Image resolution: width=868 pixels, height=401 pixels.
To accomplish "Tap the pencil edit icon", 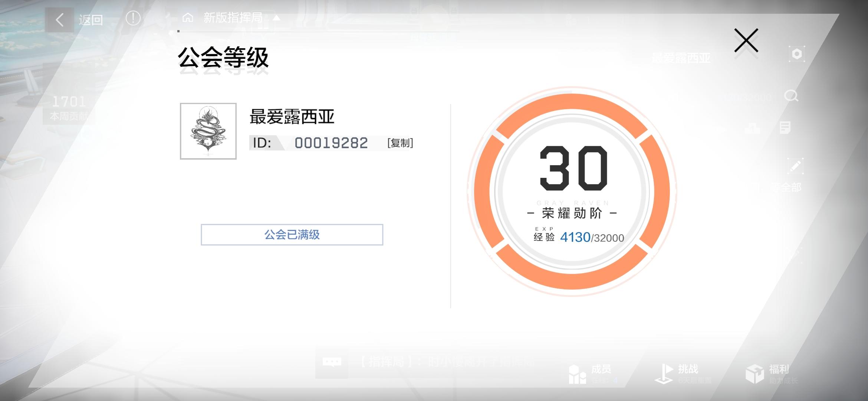I will coord(795,166).
